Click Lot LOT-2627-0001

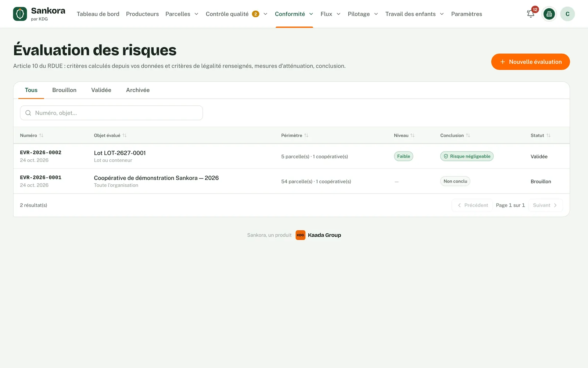click(120, 153)
